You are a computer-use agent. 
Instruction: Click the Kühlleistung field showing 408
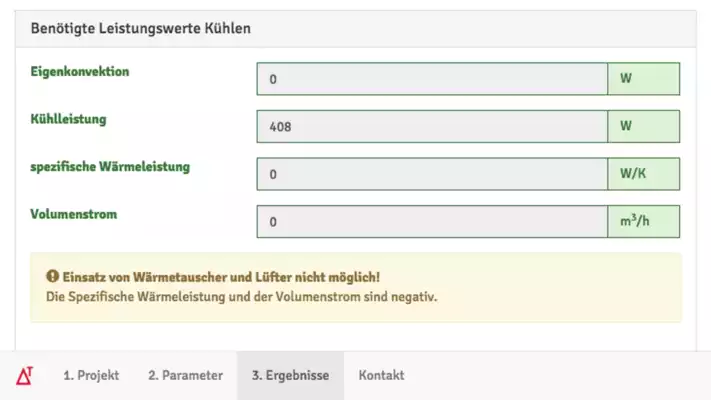coord(432,127)
